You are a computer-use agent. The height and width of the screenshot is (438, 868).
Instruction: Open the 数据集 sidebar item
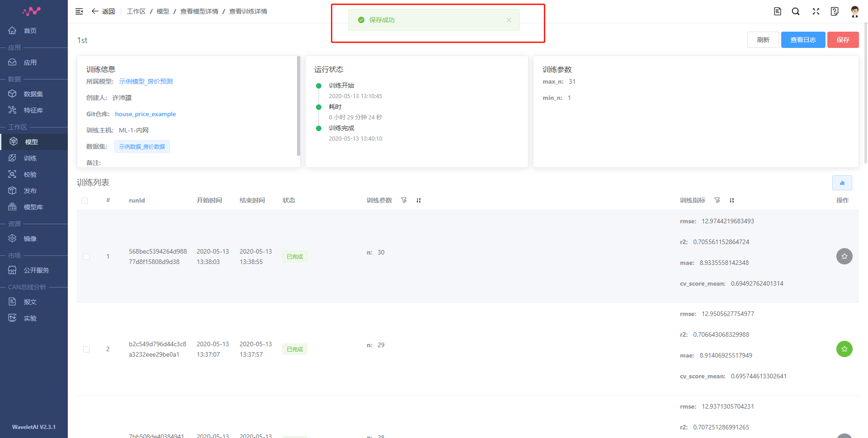point(34,94)
